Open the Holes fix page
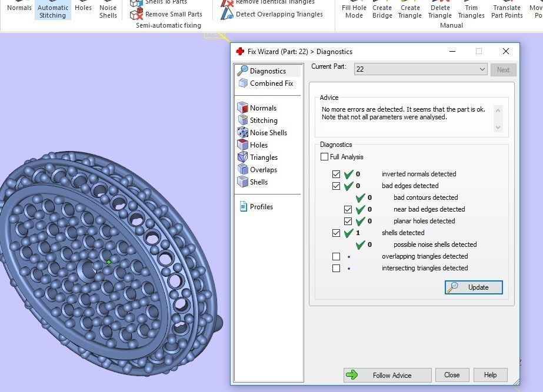The height and width of the screenshot is (392, 543). 253,145
